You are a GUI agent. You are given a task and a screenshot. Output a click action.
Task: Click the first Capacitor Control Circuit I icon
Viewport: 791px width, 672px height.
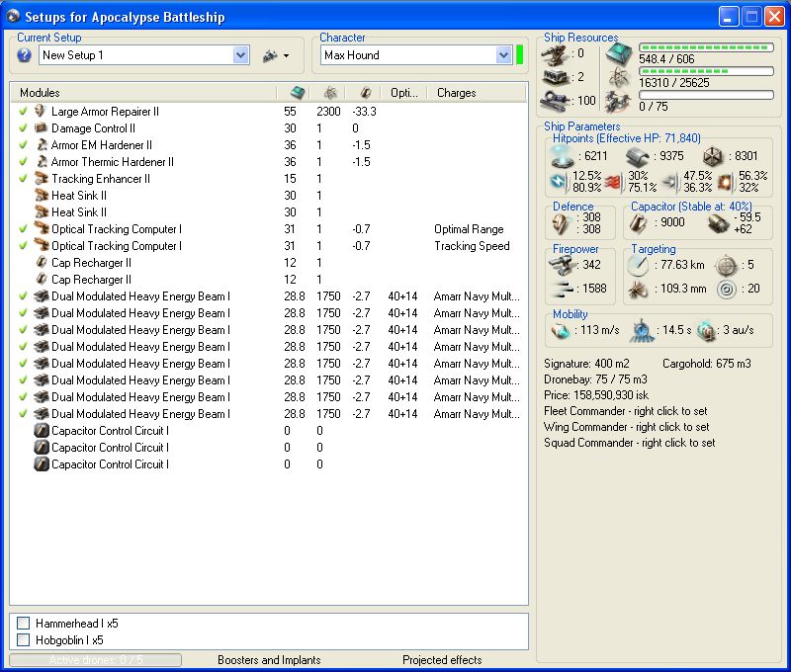point(42,431)
